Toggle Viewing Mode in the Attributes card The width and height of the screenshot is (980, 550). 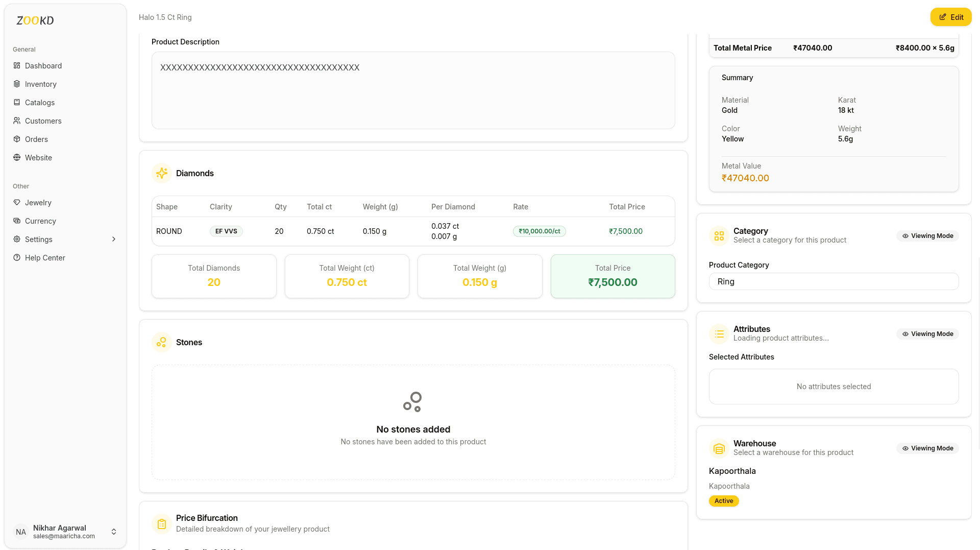(x=927, y=334)
